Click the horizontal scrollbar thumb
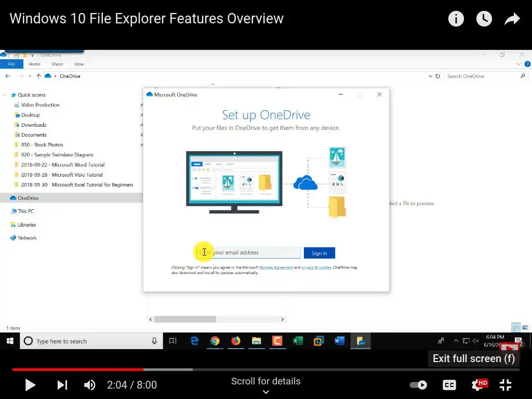 pyautogui.click(x=185, y=320)
